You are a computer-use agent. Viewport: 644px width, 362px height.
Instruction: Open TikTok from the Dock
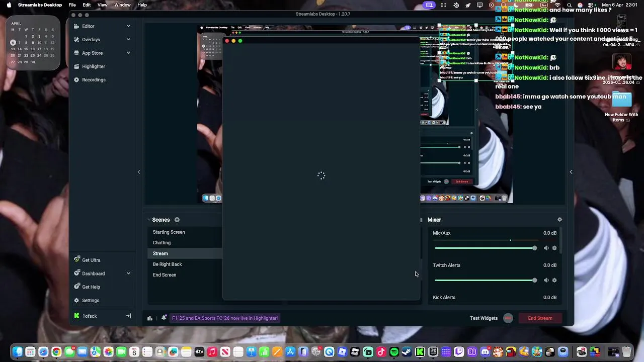[x=381, y=352]
